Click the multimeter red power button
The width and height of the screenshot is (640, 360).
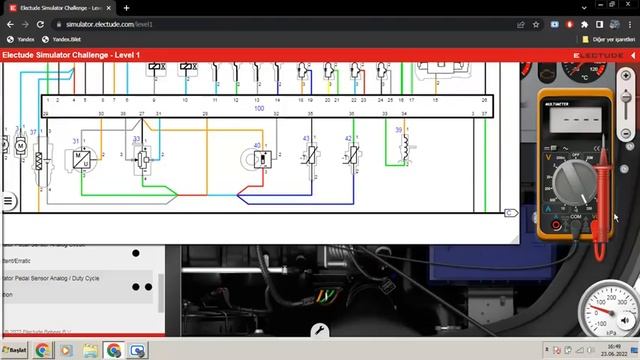[556, 225]
